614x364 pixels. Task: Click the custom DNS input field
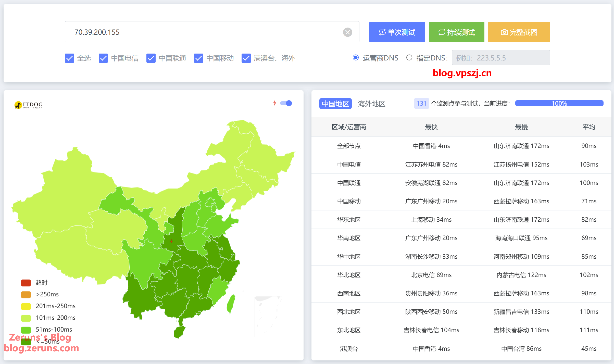click(x=501, y=58)
